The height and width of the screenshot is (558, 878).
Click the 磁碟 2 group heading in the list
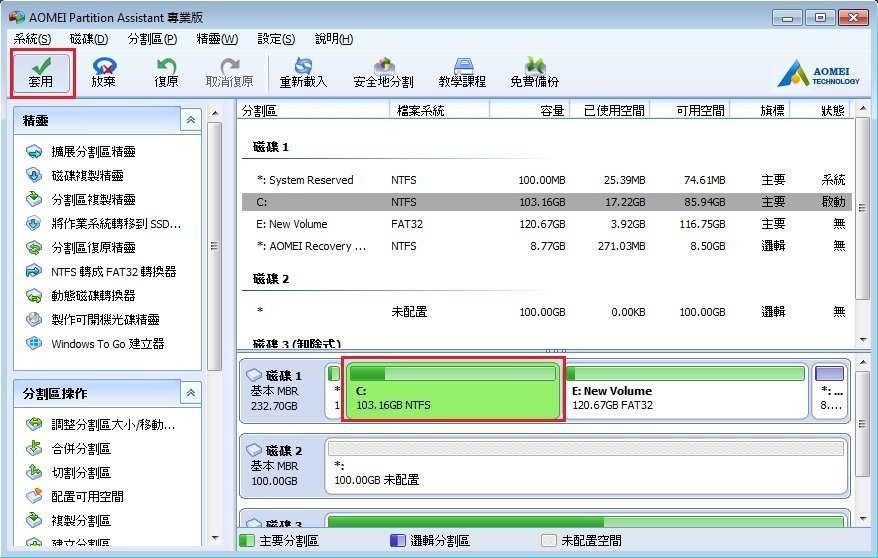click(x=271, y=279)
